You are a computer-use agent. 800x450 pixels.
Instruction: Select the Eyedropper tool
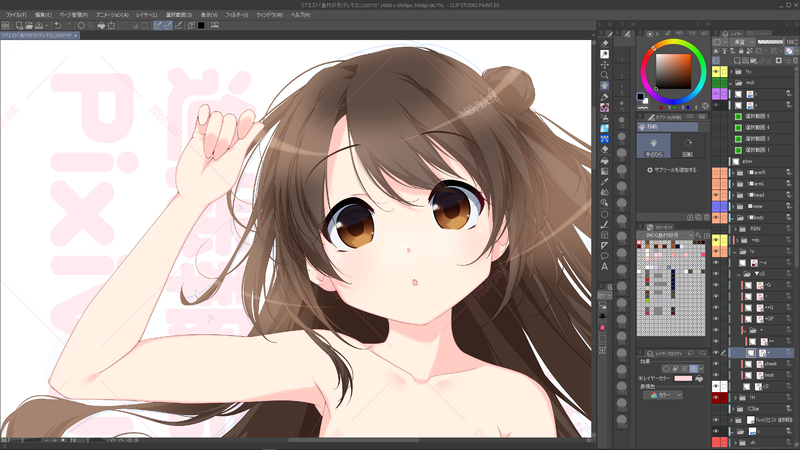point(605,182)
